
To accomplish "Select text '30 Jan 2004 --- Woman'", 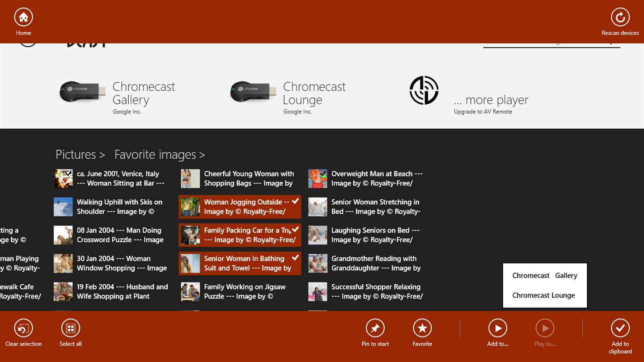I will point(114,259).
